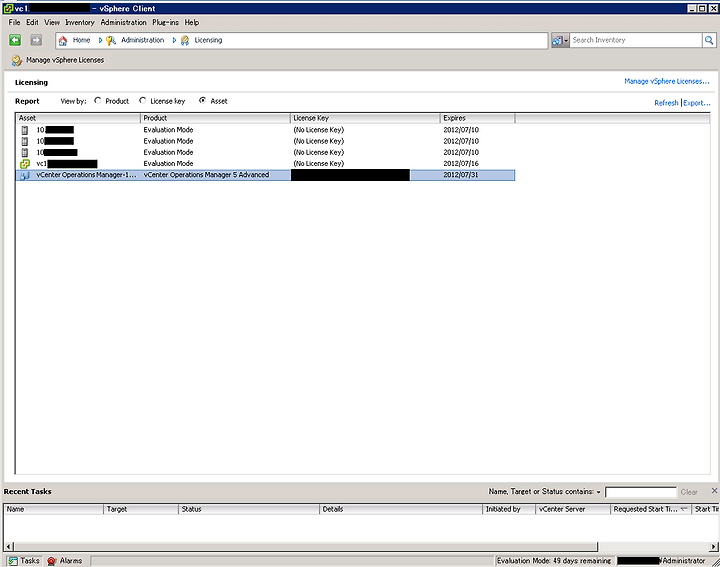Image resolution: width=720 pixels, height=567 pixels.
Task: Click the search magnifier icon
Action: tap(709, 40)
